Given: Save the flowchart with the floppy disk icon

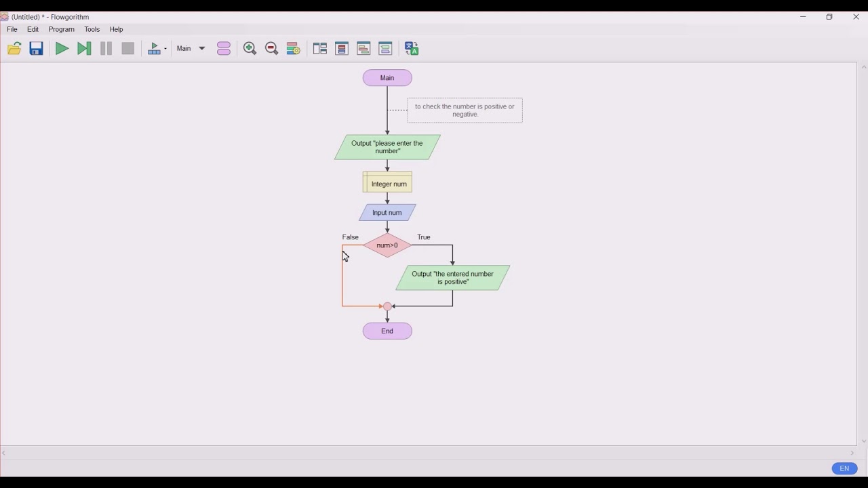Looking at the screenshot, I should 37,48.
